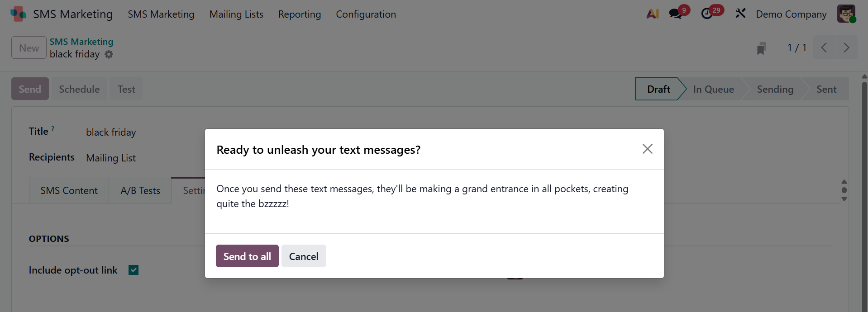Click the SMS Marketing app logo icon
Image resolution: width=868 pixels, height=312 pixels.
tap(18, 14)
